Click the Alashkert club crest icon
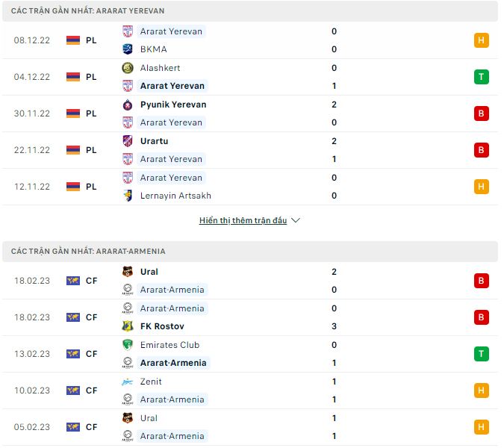Viewport: 504px width, 448px height. point(128,68)
